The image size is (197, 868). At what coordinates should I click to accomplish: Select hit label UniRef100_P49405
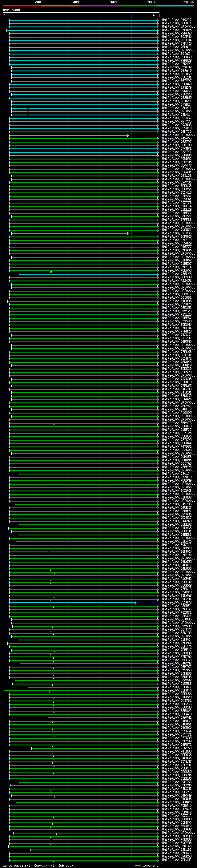[x=177, y=139]
